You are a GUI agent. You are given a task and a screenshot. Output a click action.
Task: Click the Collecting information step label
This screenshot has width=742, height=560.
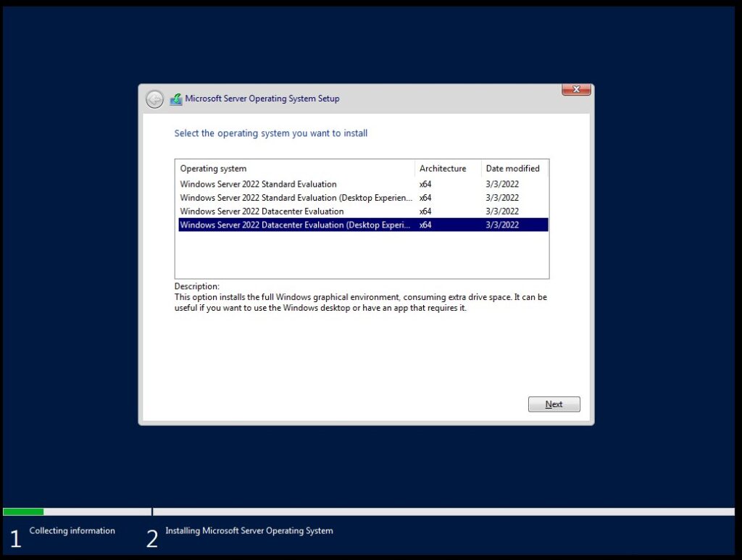tap(72, 531)
